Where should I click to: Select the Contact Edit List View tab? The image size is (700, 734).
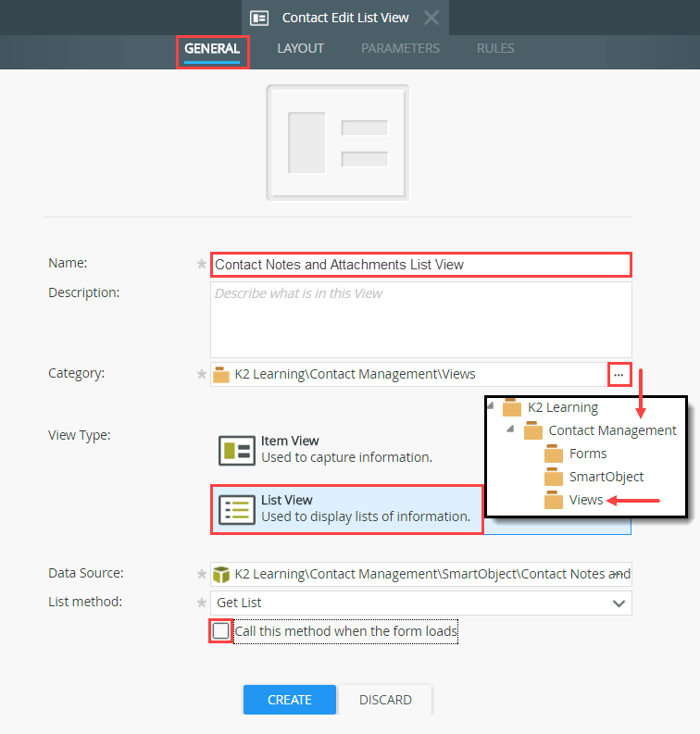coord(345,18)
